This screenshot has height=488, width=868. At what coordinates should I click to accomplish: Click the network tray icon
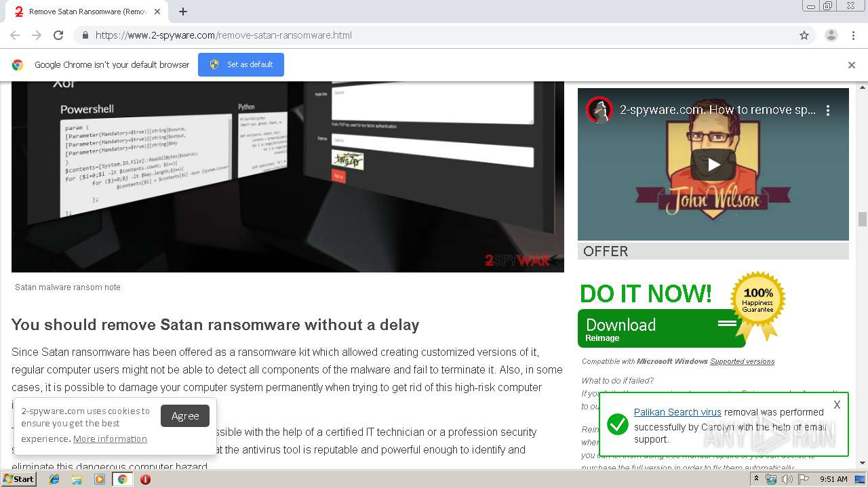pos(771,479)
